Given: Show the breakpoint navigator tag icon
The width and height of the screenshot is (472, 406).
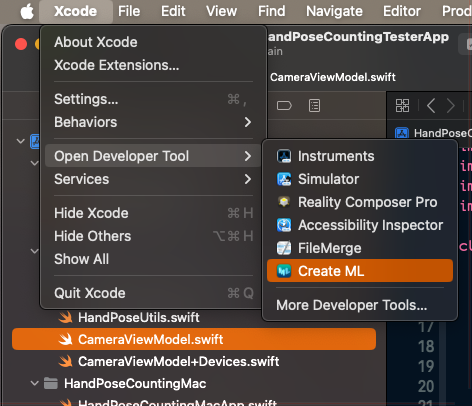Looking at the screenshot, I should [x=284, y=106].
